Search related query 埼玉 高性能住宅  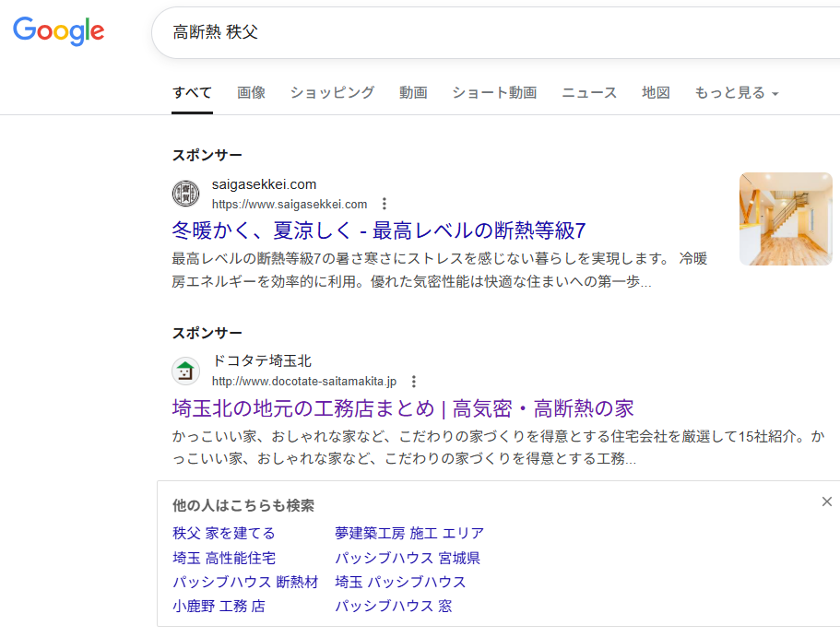pos(224,559)
